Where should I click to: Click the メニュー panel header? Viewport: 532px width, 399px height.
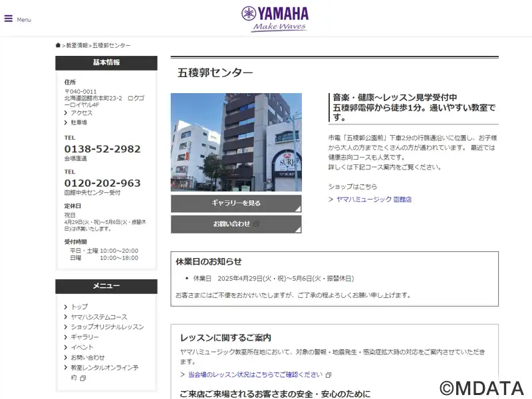click(106, 286)
